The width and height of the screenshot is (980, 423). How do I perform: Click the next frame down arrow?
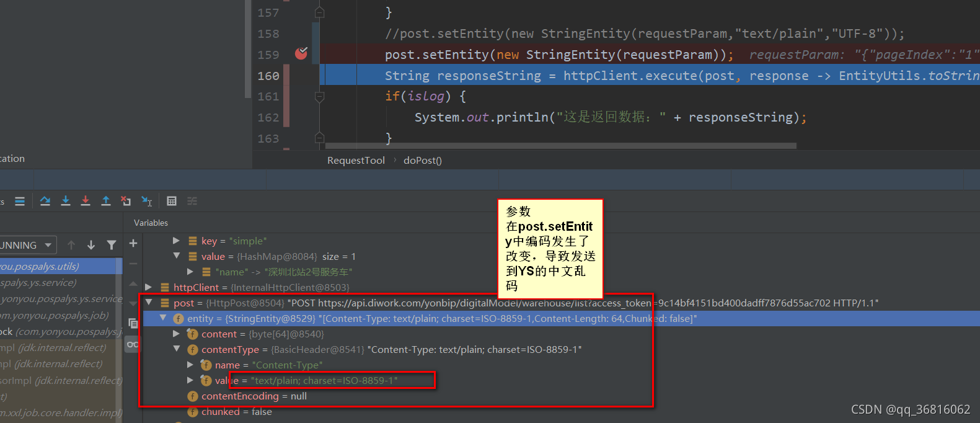coord(91,245)
